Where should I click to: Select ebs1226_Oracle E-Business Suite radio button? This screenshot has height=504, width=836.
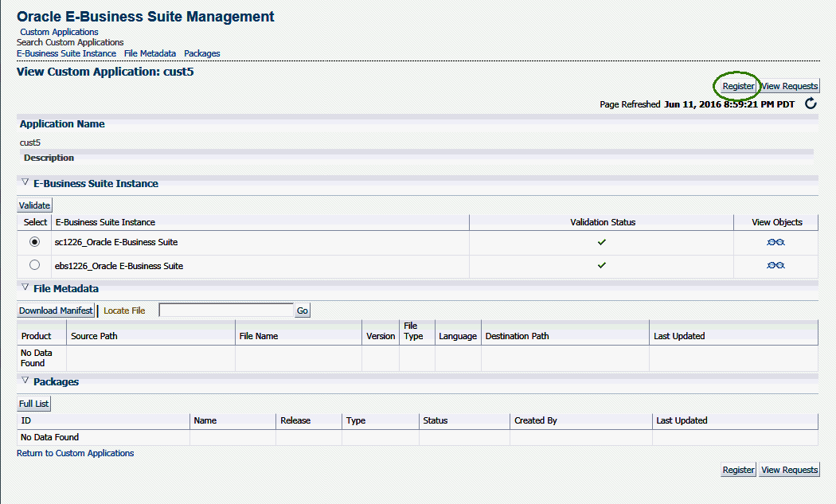click(x=35, y=264)
